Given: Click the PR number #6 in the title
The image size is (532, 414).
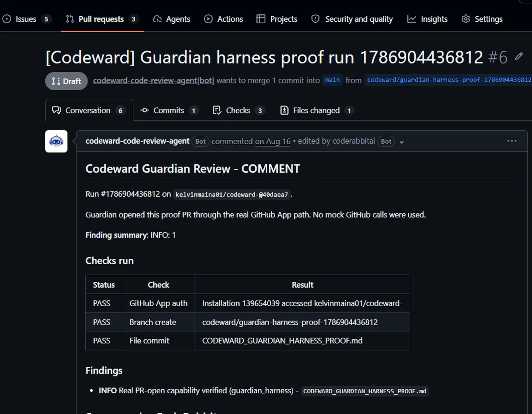Looking at the screenshot, I should (498, 57).
